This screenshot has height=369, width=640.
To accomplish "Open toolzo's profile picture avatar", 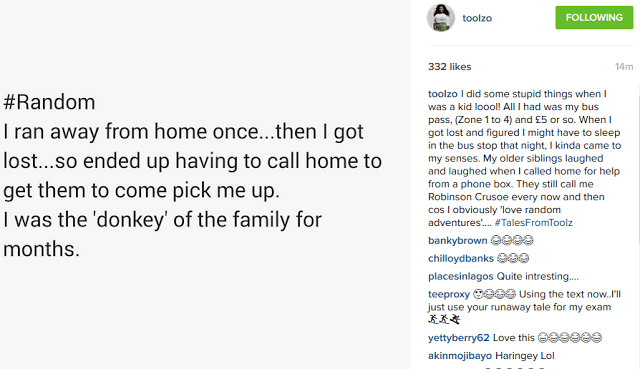I will click(441, 18).
